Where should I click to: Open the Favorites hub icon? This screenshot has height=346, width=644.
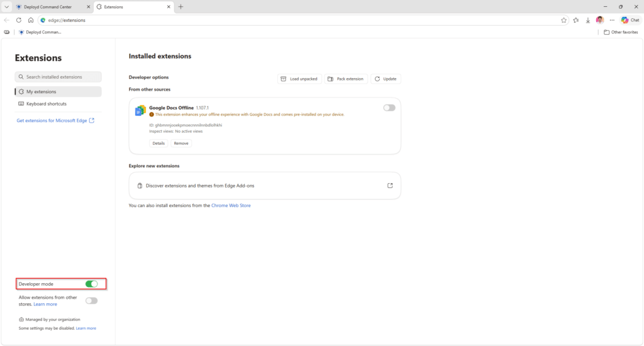pos(576,20)
